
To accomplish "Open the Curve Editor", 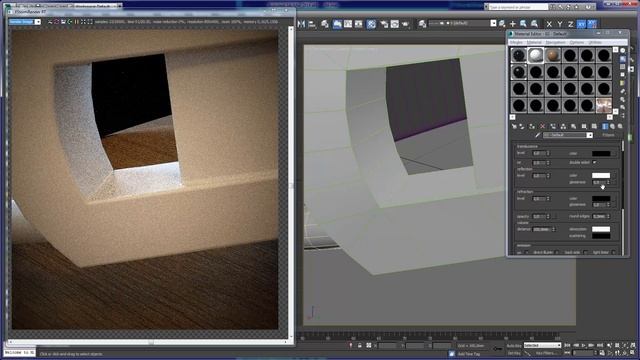I will coord(348,24).
